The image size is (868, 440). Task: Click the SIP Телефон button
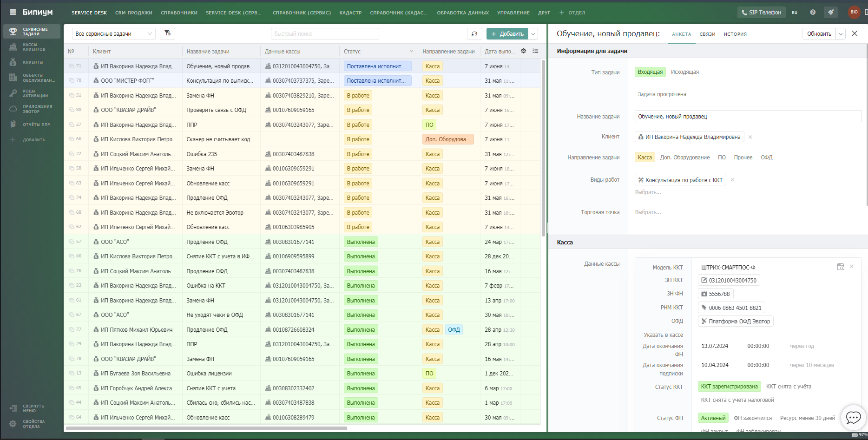761,13
